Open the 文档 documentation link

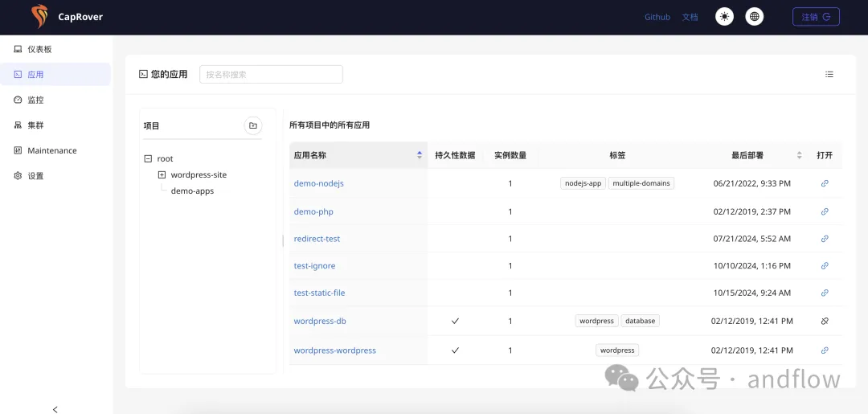(690, 17)
